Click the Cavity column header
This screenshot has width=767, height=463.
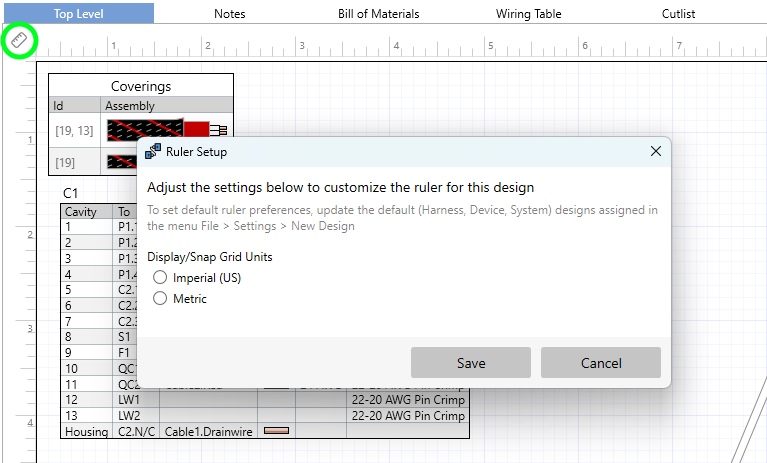click(87, 212)
